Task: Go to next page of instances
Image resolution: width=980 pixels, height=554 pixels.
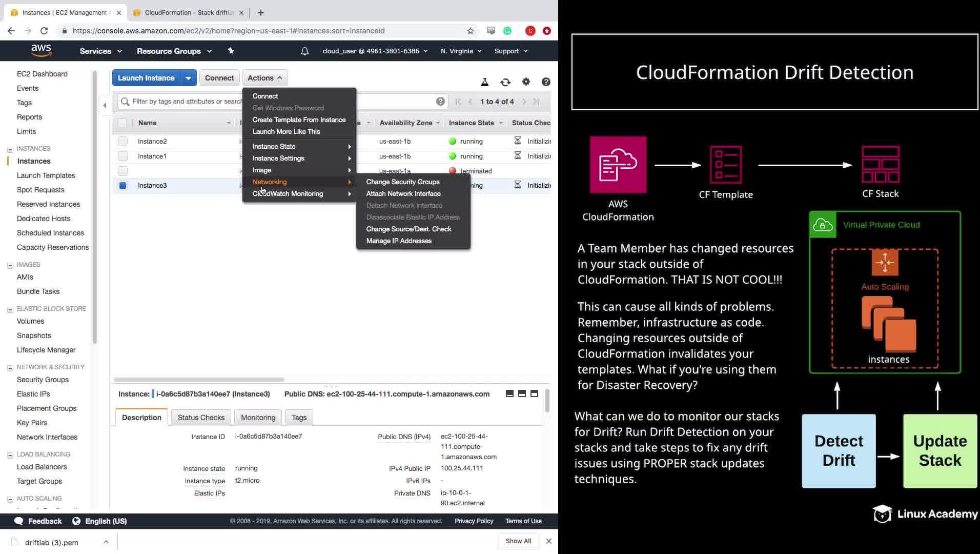Action: click(524, 102)
